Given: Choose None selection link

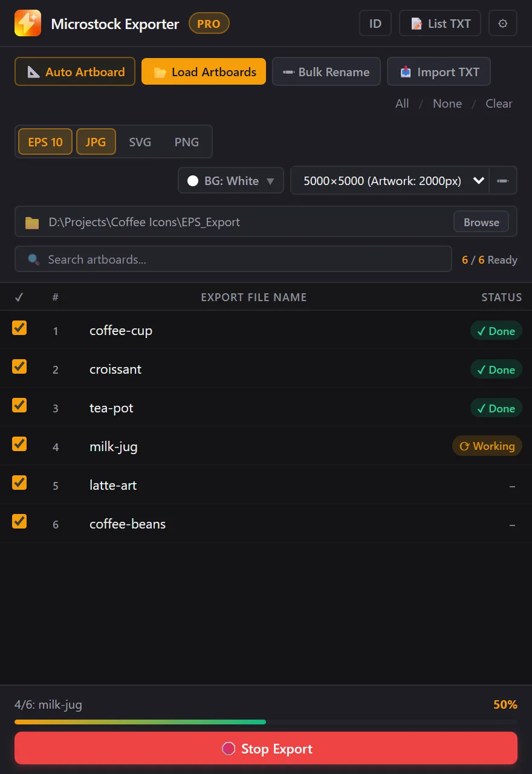Looking at the screenshot, I should click(447, 103).
